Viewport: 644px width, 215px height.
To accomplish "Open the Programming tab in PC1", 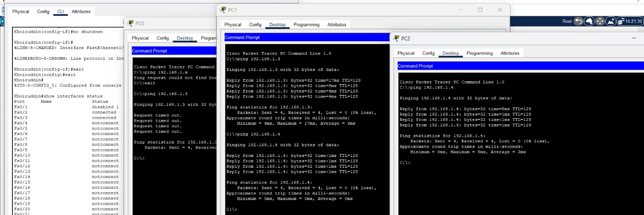I will point(307,25).
